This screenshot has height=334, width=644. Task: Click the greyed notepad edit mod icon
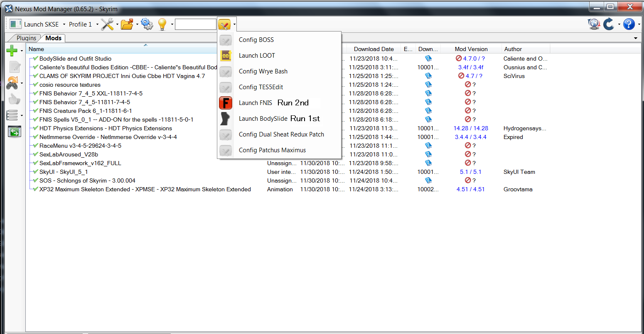[15, 66]
